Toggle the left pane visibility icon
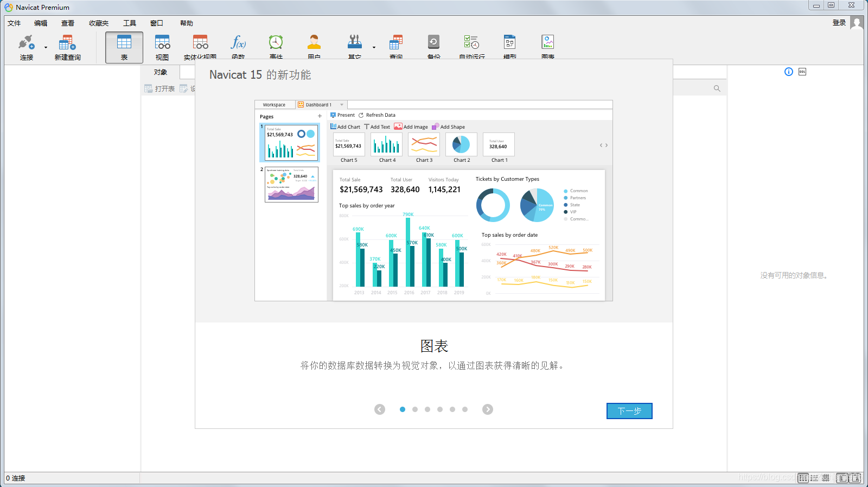The width and height of the screenshot is (868, 487). 843,478
